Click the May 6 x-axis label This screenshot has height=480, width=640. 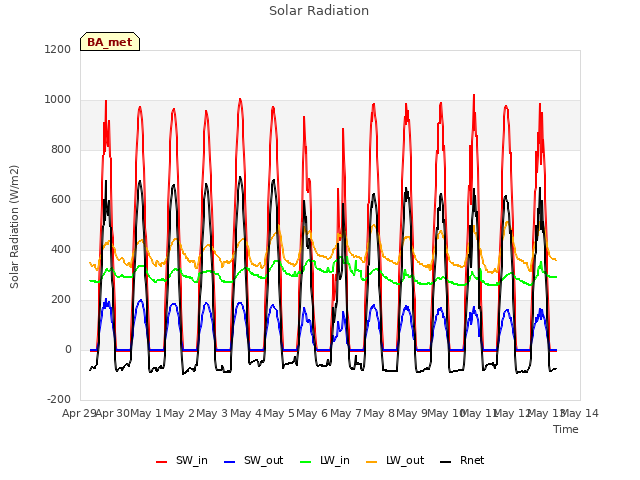pyautogui.click(x=312, y=413)
